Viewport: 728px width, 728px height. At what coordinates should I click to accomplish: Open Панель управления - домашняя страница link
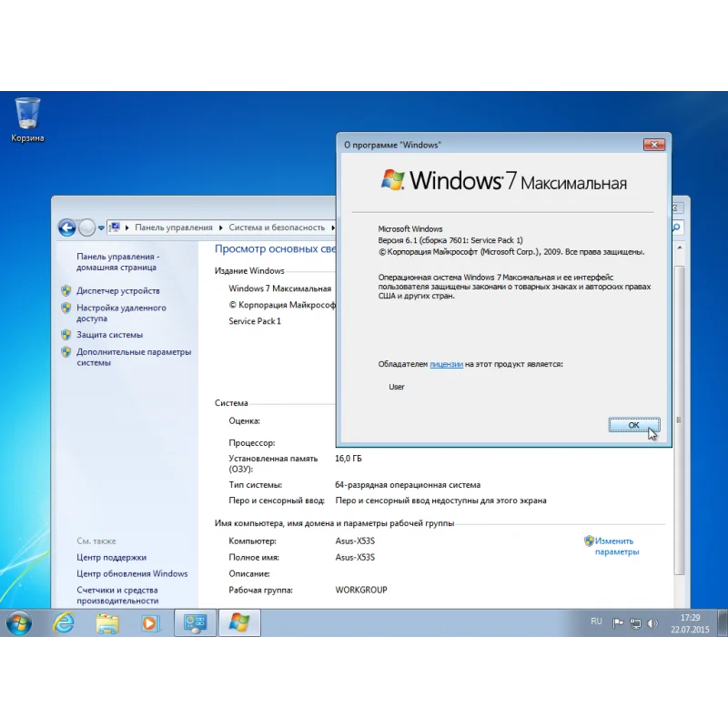(x=118, y=262)
